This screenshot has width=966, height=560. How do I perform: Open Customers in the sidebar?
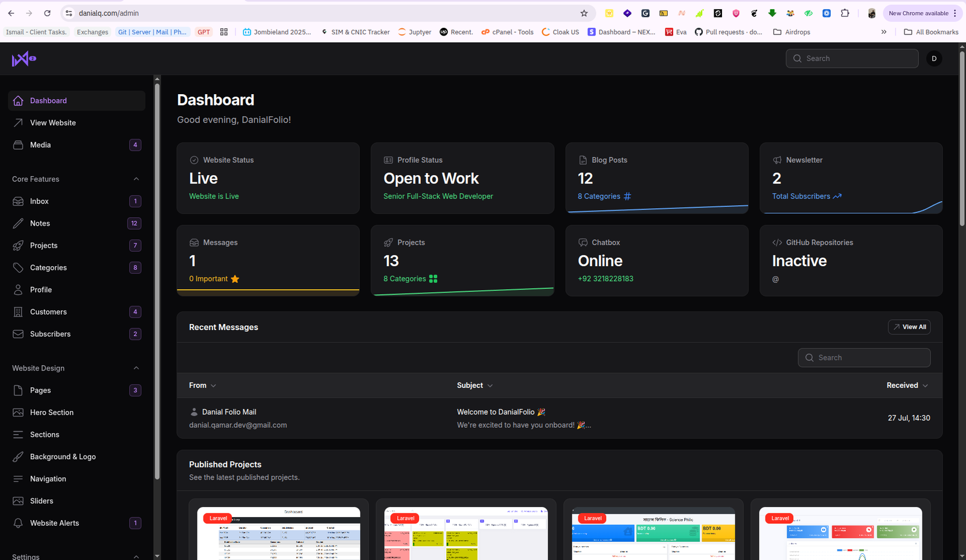(x=77, y=312)
